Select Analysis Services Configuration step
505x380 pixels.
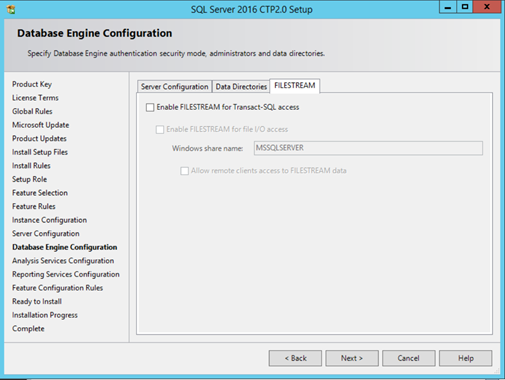pyautogui.click(x=63, y=261)
